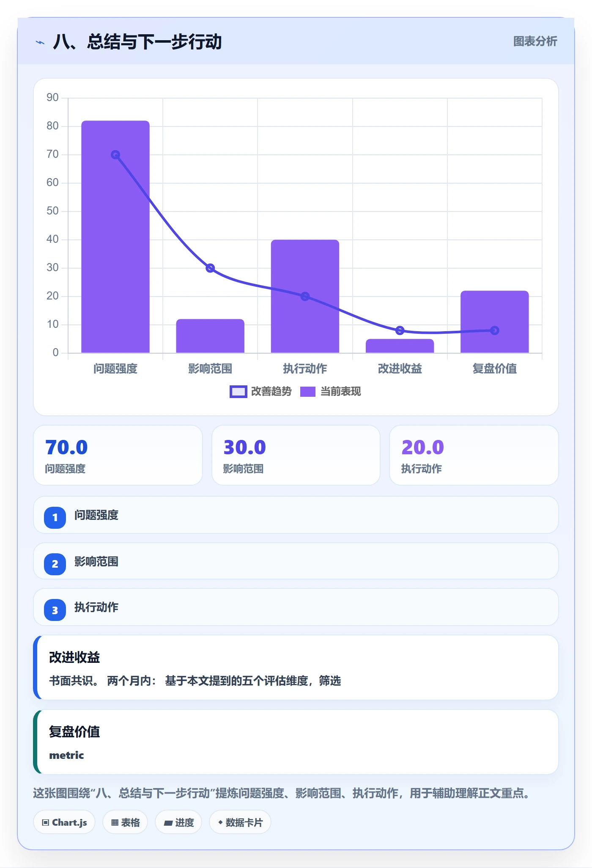Click the 复盘价值 x-axis label
Viewport: 592px width, 868px height.
click(494, 369)
